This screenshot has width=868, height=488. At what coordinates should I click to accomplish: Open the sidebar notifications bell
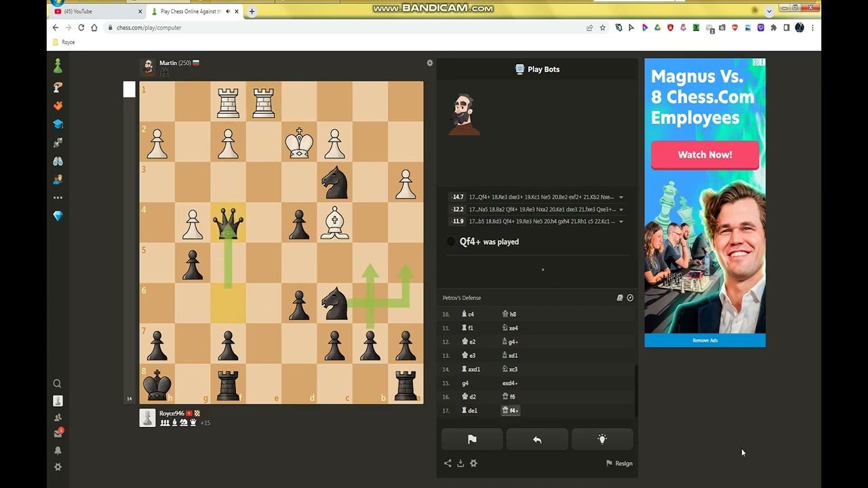[58, 451]
